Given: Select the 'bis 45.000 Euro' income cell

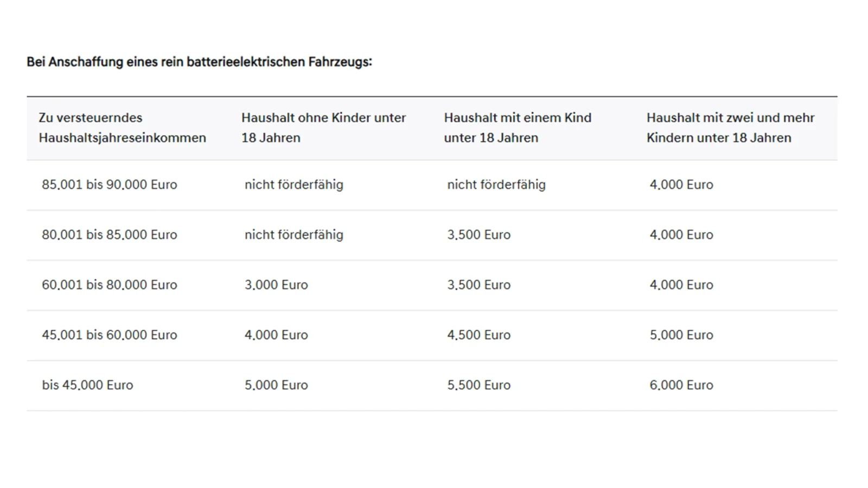Looking at the screenshot, I should (87, 385).
